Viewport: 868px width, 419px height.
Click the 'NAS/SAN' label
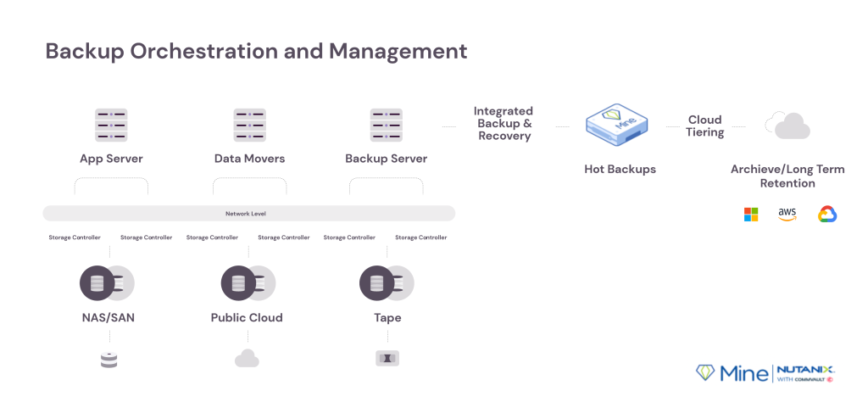(x=108, y=318)
